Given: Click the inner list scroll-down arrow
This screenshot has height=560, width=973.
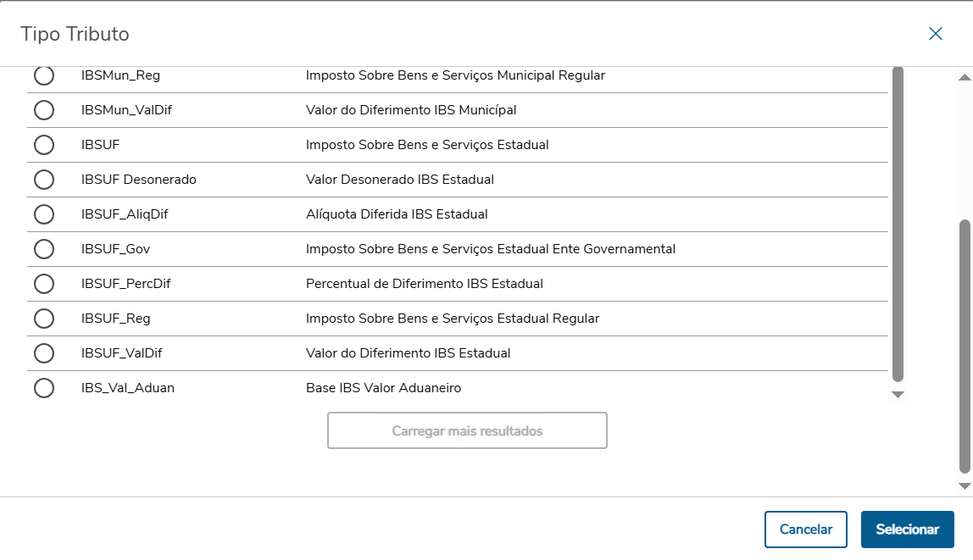Looking at the screenshot, I should (x=898, y=395).
